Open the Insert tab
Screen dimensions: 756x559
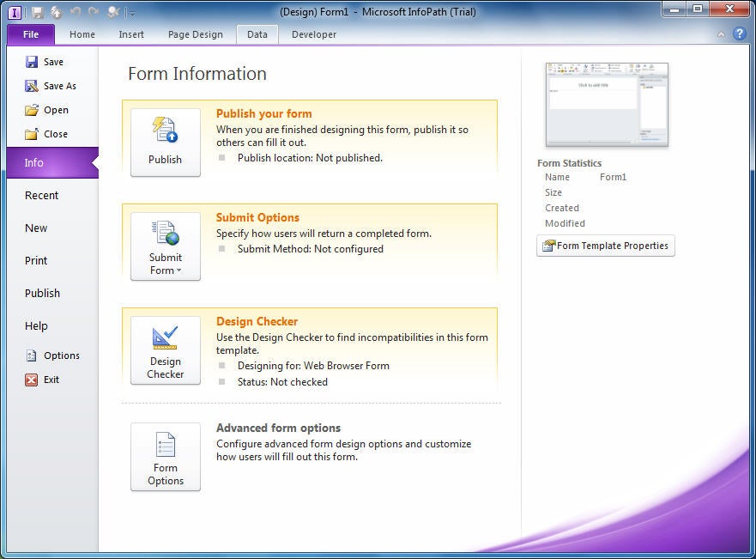click(x=131, y=34)
